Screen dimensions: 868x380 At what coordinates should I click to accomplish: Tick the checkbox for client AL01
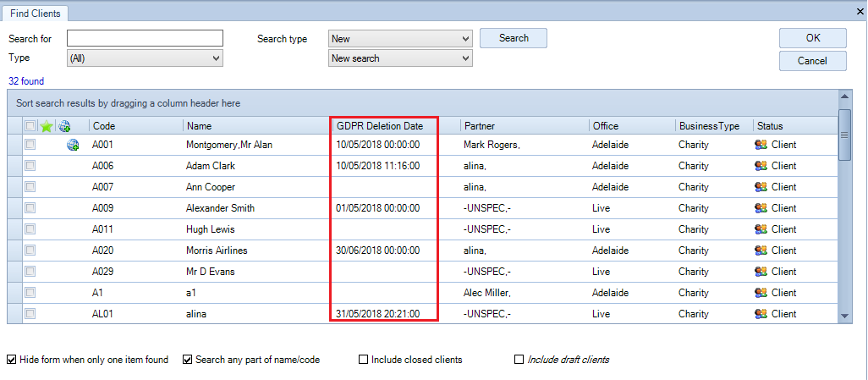click(30, 313)
